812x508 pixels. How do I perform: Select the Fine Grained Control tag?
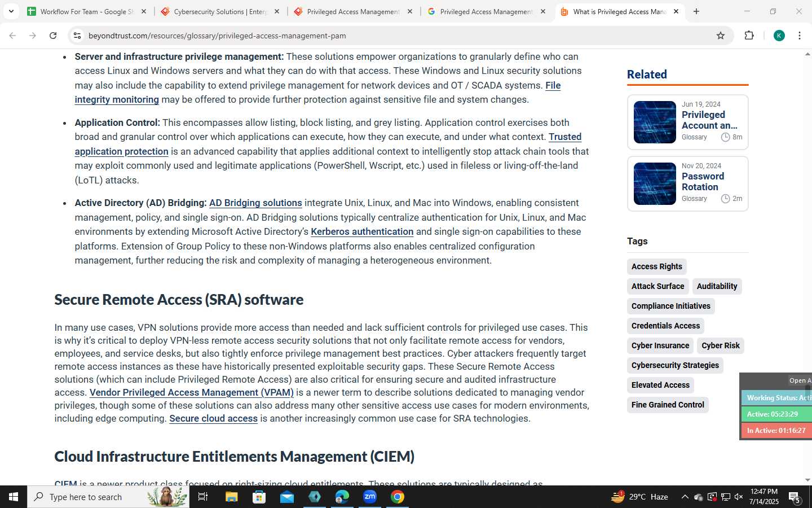pyautogui.click(x=668, y=405)
